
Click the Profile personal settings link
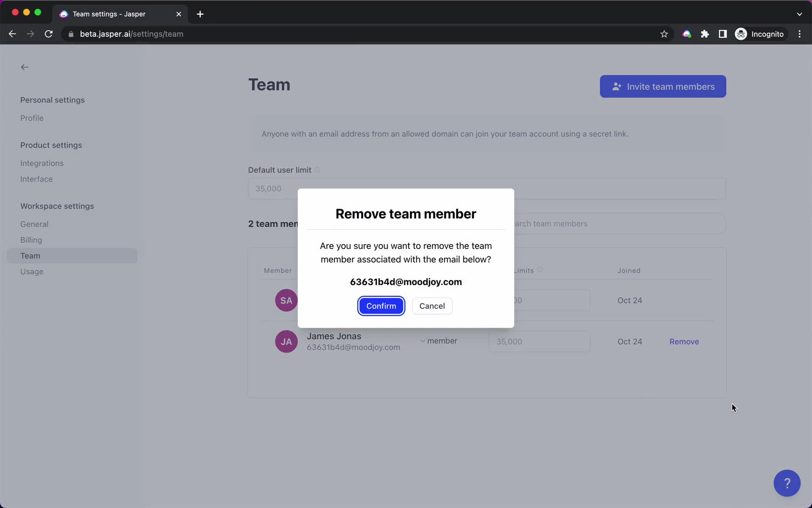point(32,118)
